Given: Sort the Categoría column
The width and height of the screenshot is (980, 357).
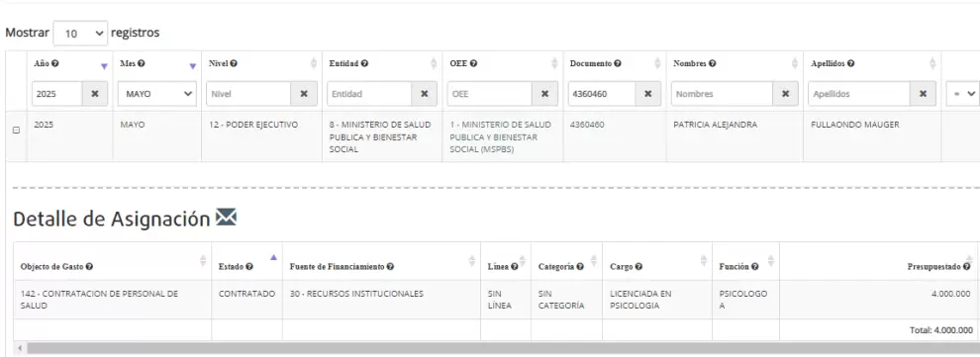Looking at the screenshot, I should click(593, 261).
